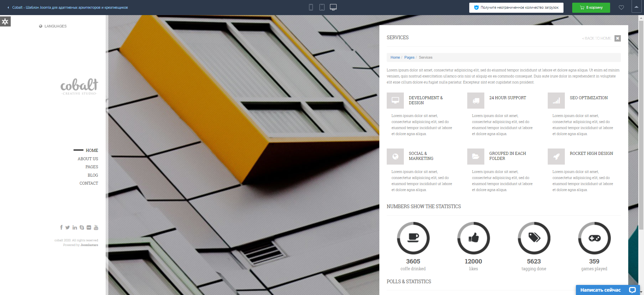Open the settings gear panel

(x=5, y=22)
